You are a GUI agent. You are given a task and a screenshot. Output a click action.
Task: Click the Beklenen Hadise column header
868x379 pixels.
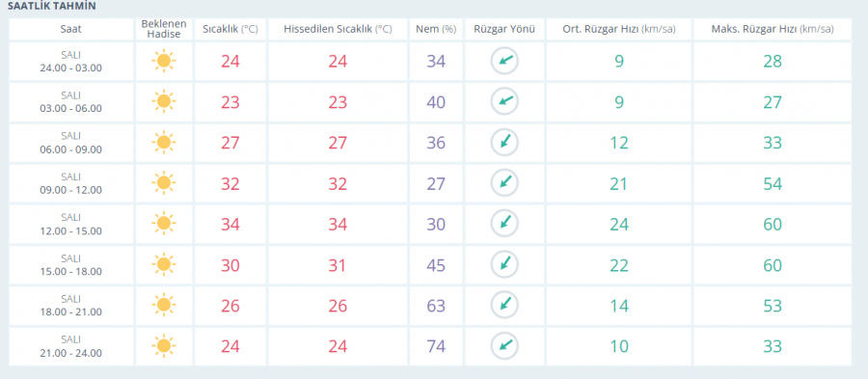pos(163,29)
